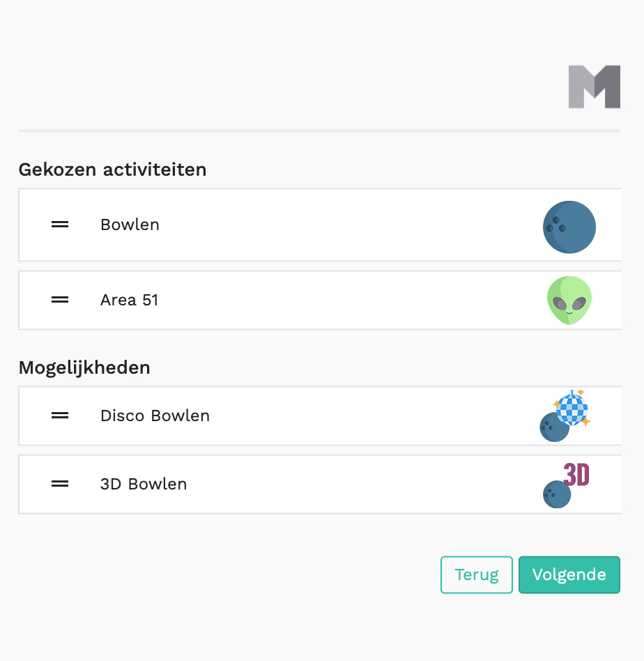Go back with the Terug button
This screenshot has width=644, height=661.
(477, 575)
